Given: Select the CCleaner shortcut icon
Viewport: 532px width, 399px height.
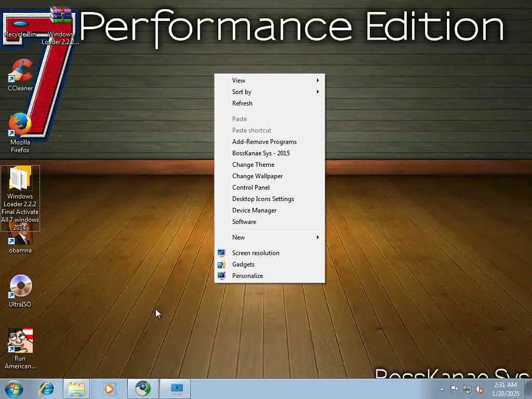Looking at the screenshot, I should point(20,75).
